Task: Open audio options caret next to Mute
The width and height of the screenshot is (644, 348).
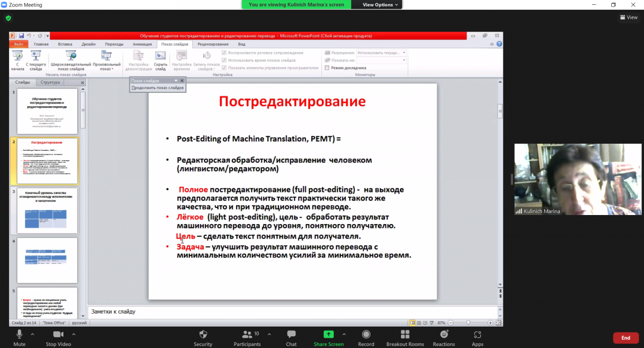Action: tap(32, 334)
